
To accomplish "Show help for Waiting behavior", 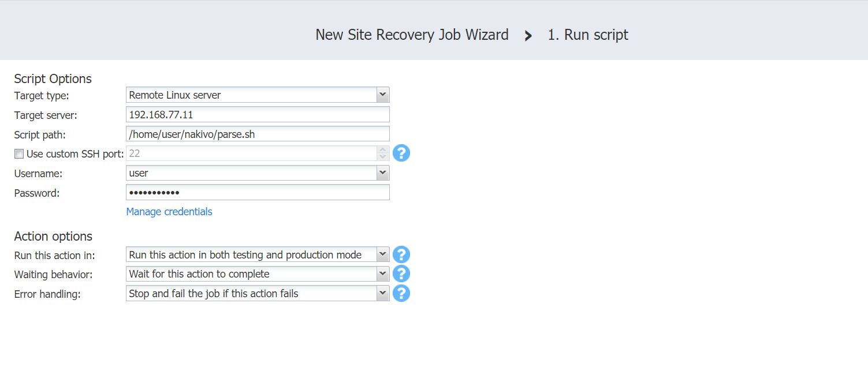I will pyautogui.click(x=401, y=274).
